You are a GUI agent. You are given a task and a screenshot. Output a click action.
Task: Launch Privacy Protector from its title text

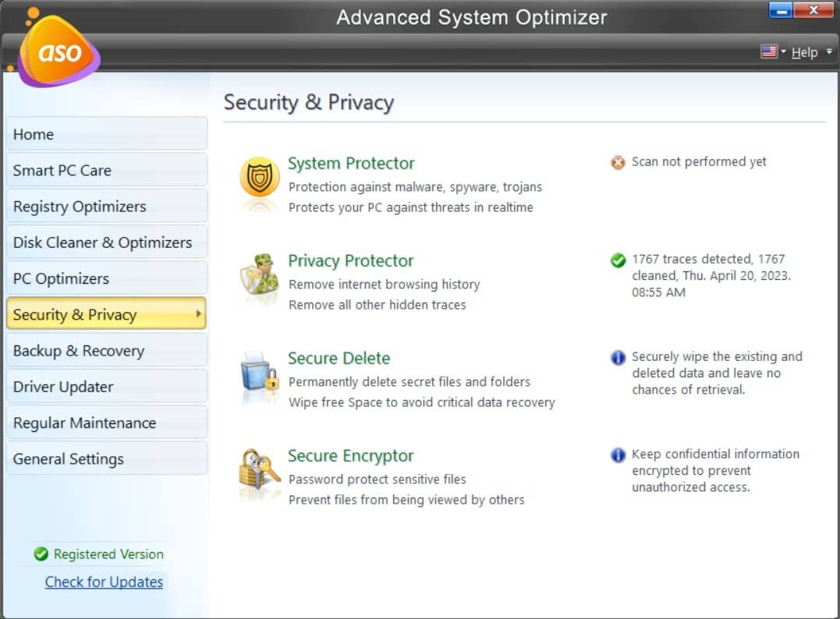coord(350,260)
